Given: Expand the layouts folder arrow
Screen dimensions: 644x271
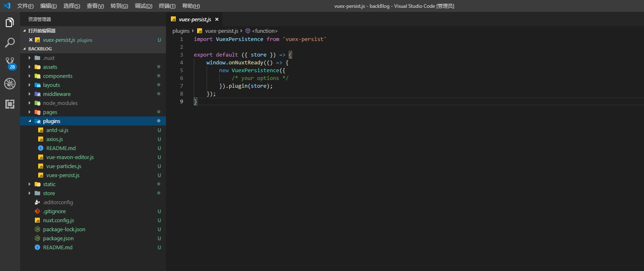Looking at the screenshot, I should [30, 85].
